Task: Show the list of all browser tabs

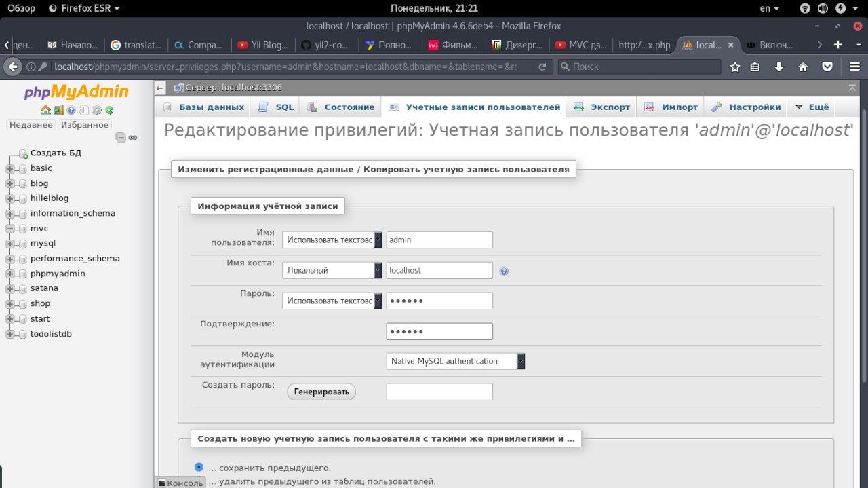Action: pyautogui.click(x=857, y=45)
